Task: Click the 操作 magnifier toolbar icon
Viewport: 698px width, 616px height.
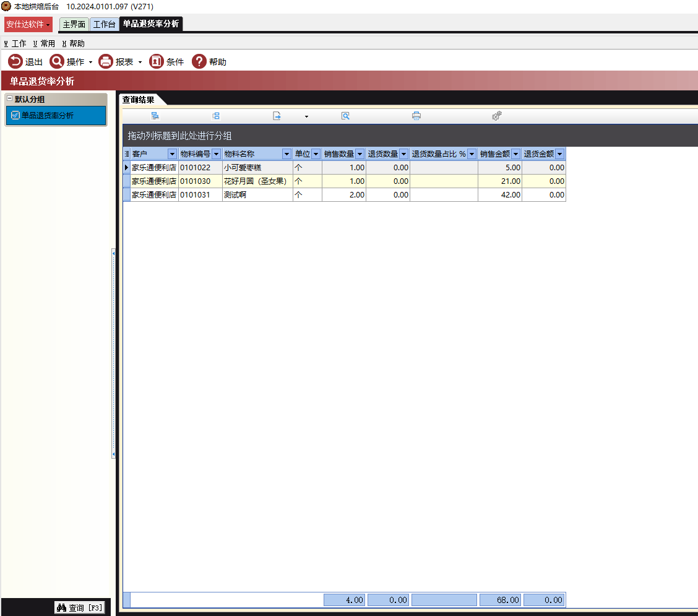Action: [57, 61]
